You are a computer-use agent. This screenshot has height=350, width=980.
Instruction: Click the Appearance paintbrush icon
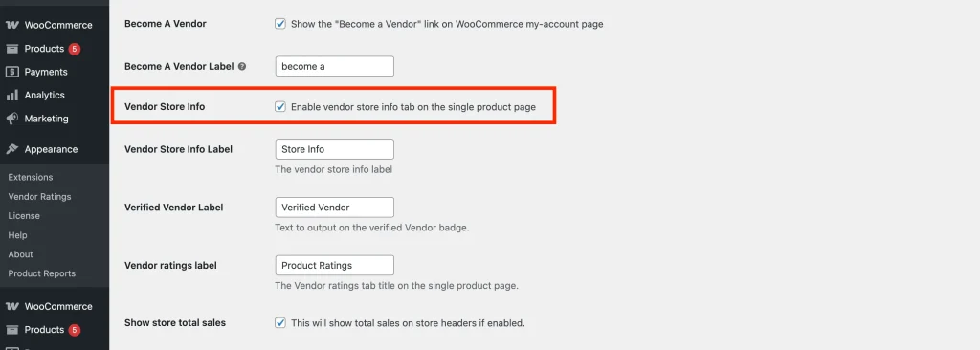coord(11,149)
